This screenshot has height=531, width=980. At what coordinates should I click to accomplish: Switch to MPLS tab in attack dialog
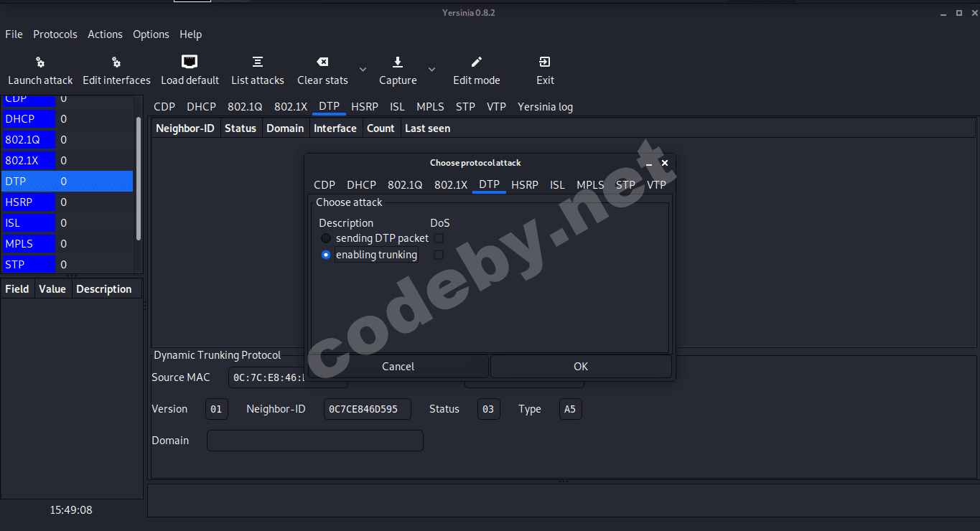coord(590,184)
